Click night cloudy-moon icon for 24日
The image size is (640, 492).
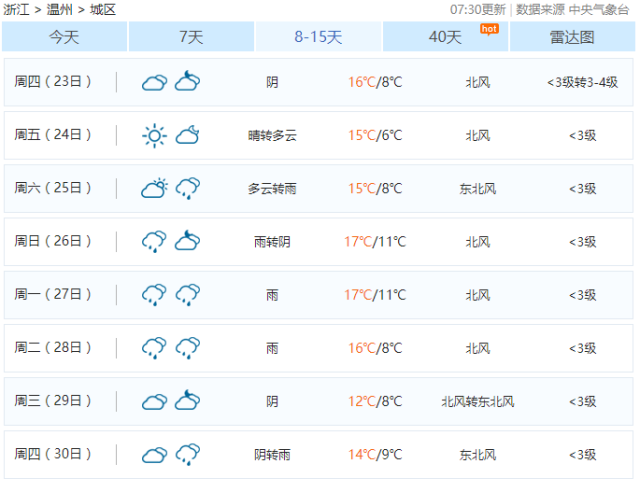tap(187, 135)
